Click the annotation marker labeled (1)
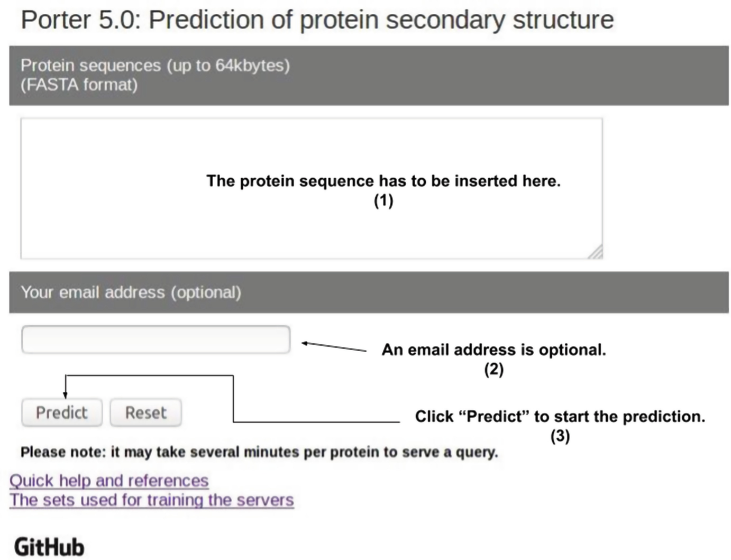Image resolution: width=731 pixels, height=560 pixels. point(385,200)
